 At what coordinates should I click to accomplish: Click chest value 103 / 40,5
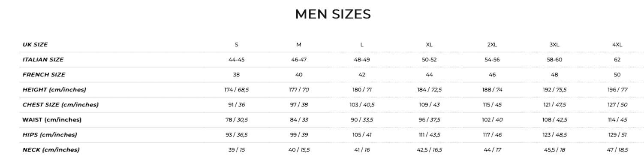tap(362, 105)
